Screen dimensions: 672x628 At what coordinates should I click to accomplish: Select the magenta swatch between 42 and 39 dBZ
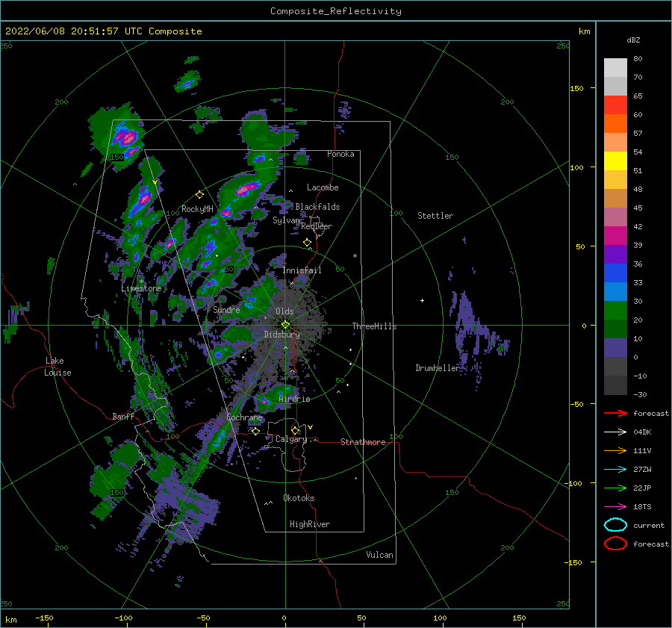click(615, 236)
